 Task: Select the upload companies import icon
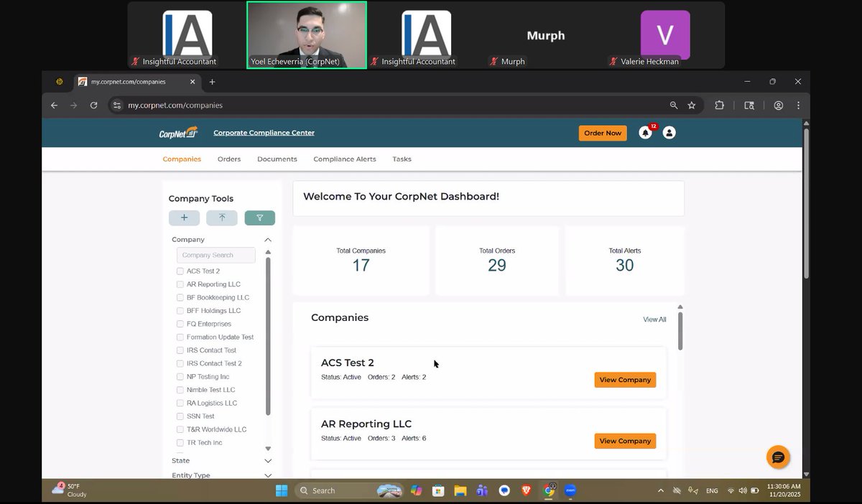point(222,218)
